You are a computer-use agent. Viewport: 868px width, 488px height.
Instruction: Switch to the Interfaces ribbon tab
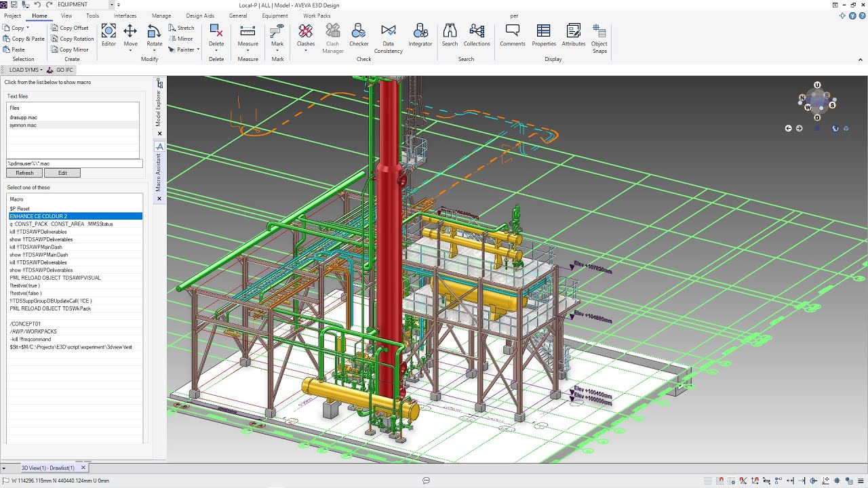[125, 16]
